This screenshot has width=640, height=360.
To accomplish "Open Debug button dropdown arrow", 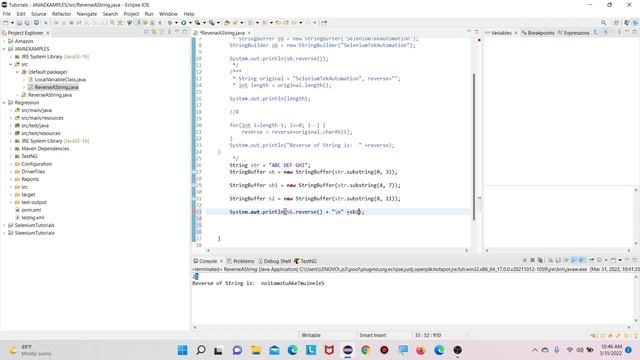I will pos(176,23).
